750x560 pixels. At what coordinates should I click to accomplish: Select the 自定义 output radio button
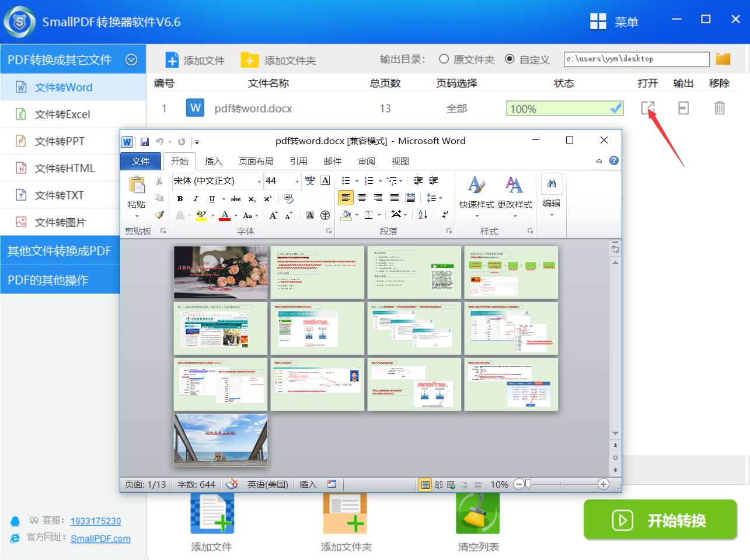(x=510, y=59)
